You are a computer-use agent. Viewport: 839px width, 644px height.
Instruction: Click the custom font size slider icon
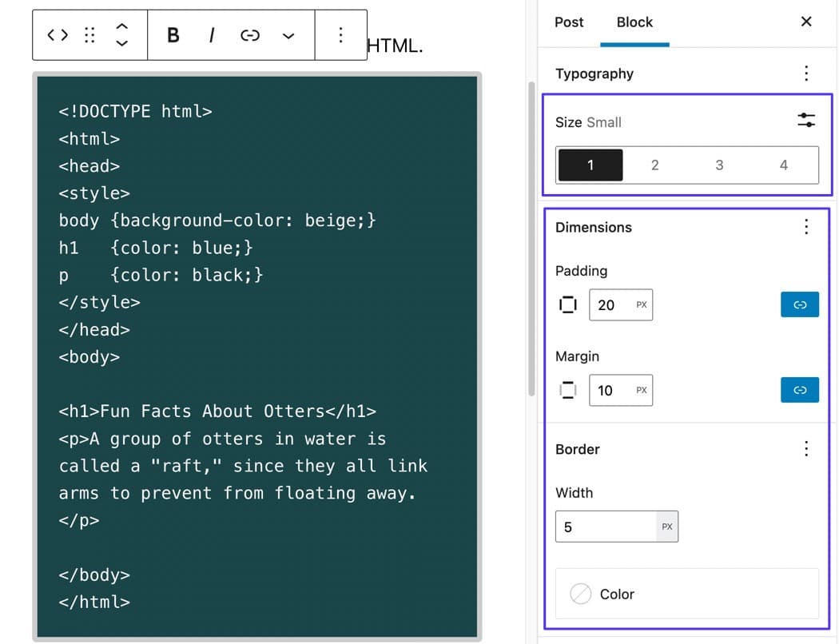tap(806, 121)
